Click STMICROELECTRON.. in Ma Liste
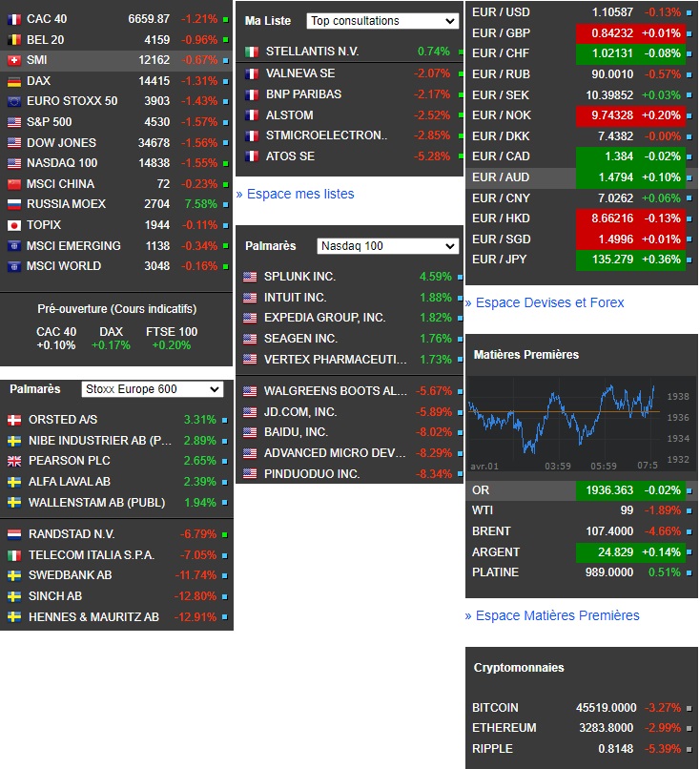Image resolution: width=700 pixels, height=769 pixels. 326,135
